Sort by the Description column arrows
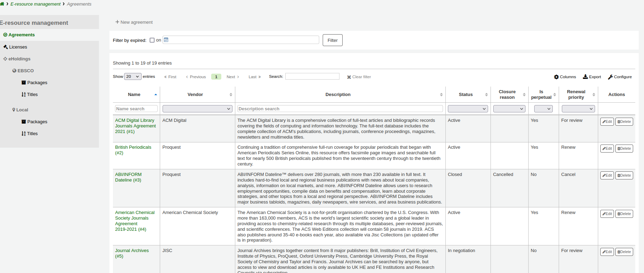The width and height of the screenshot is (644, 273). (441, 95)
